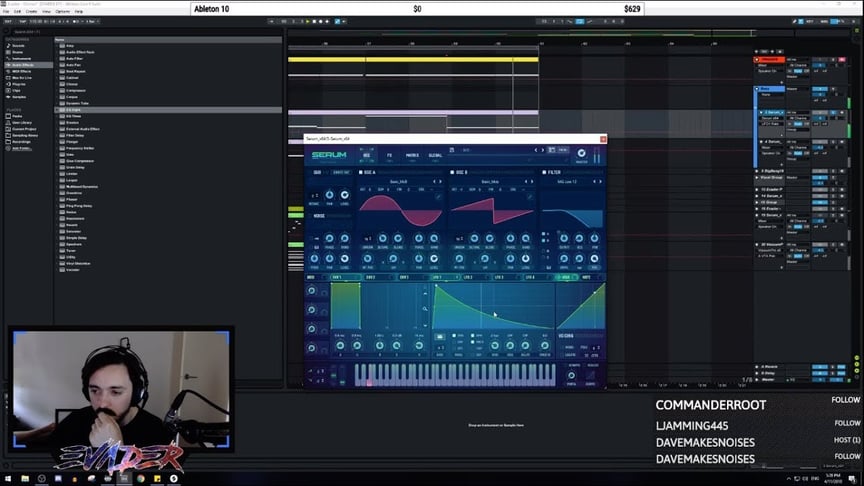Select next filter type arrow in Serum

[600, 181]
